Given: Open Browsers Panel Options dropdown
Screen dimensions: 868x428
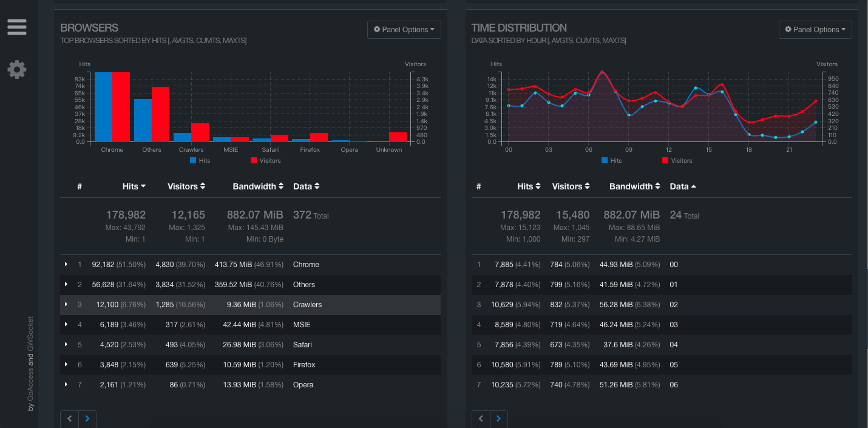Looking at the screenshot, I should pos(404,30).
